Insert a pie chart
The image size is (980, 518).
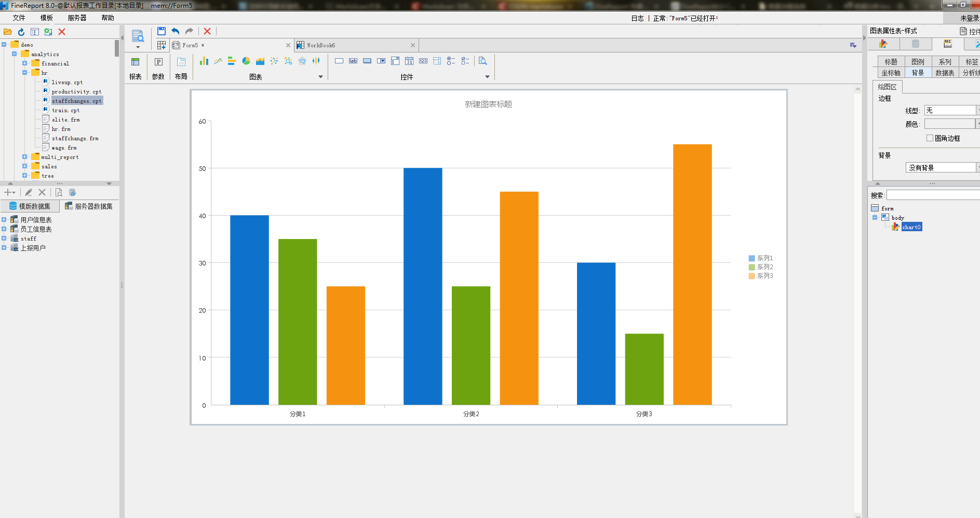point(246,61)
